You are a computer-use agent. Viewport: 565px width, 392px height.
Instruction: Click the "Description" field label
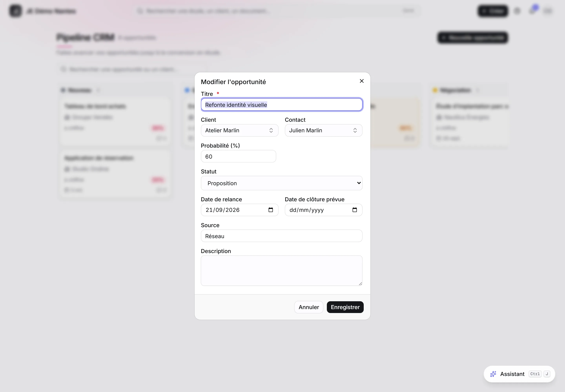[x=216, y=251]
